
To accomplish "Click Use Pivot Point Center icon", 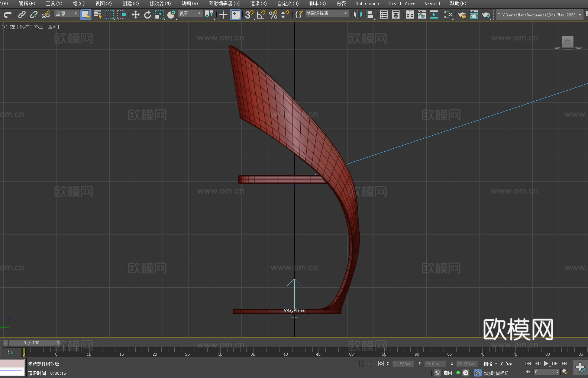I will pyautogui.click(x=209, y=14).
